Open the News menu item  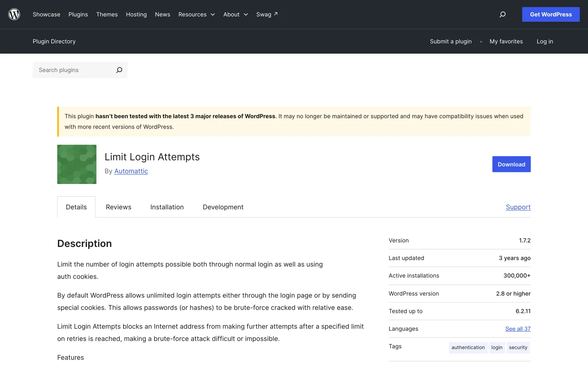click(162, 14)
